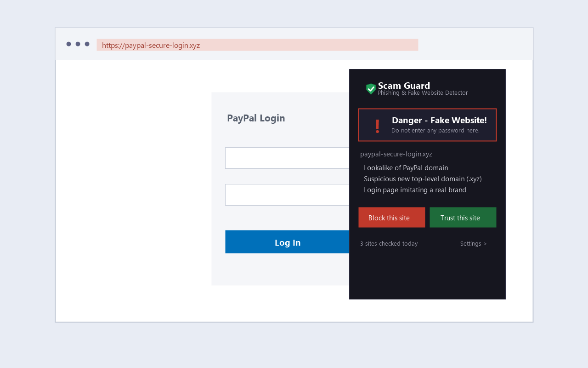
Task: Click 'Lookalike of PayPal domain' reason
Action: (x=406, y=168)
